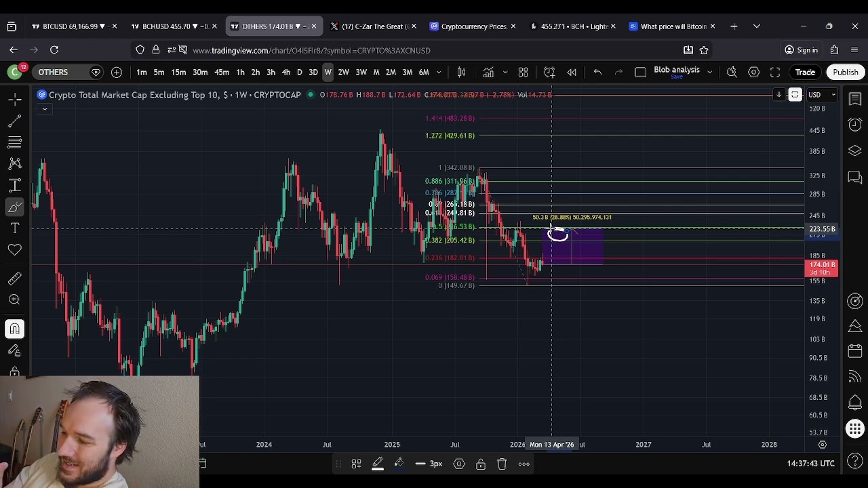Open the calendar panel in right sidebar
Viewport: 868px width, 488px height.
(855, 352)
